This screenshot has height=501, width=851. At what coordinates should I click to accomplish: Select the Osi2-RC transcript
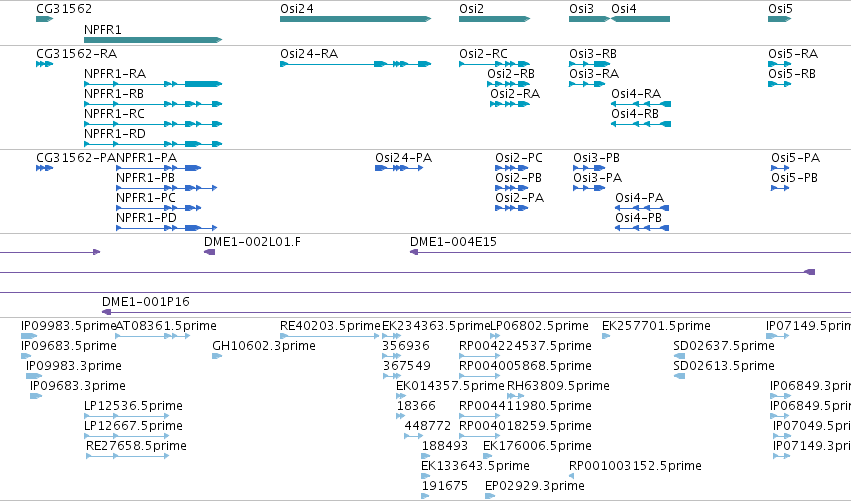pyautogui.click(x=494, y=64)
